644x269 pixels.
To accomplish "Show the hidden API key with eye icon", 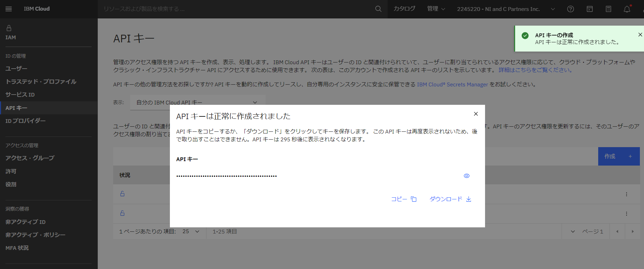I will pyautogui.click(x=467, y=176).
